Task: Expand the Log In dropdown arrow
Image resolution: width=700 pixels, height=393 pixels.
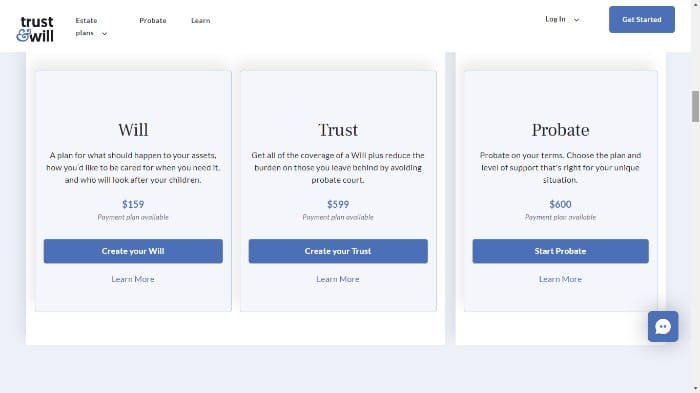Action: 576,20
